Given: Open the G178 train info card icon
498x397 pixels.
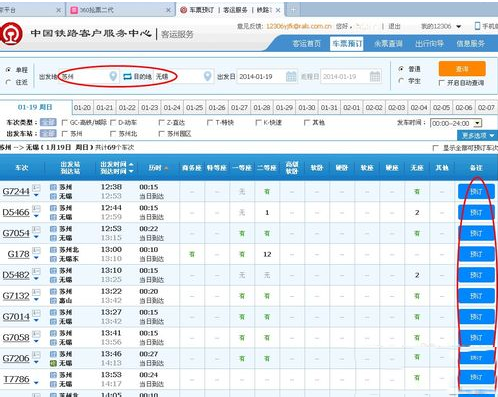Looking at the screenshot, I should click(36, 250).
